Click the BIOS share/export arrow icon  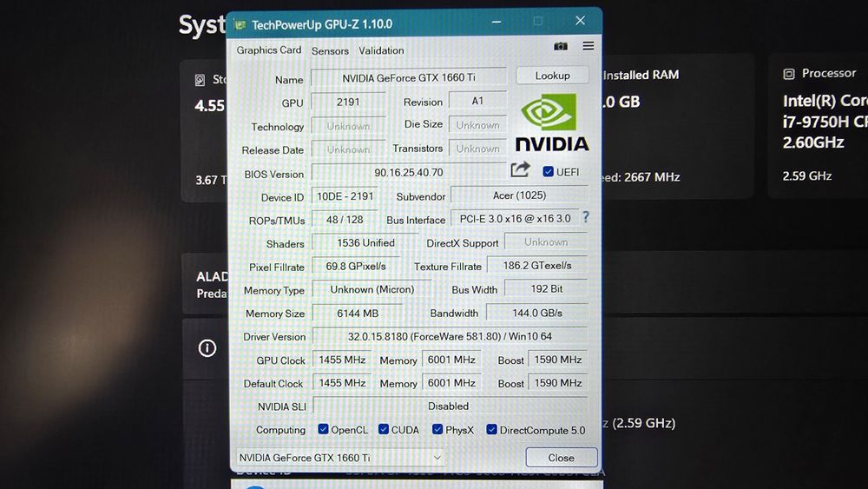[520, 169]
